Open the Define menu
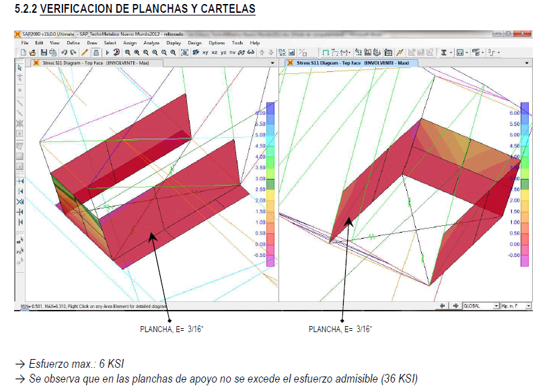This screenshot has height=392, width=559. [x=73, y=42]
